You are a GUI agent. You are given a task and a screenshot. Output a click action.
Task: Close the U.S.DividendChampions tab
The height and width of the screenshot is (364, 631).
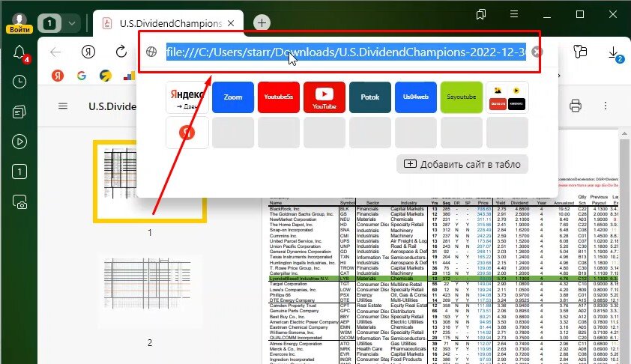point(231,24)
